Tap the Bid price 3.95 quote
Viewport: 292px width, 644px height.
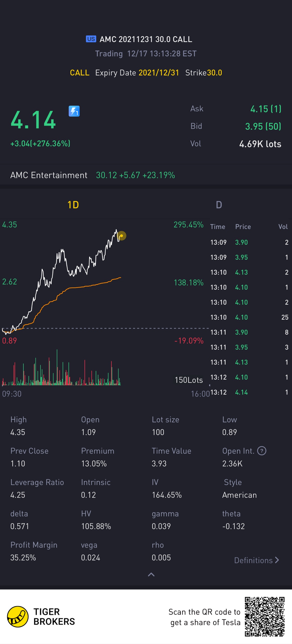(x=263, y=126)
